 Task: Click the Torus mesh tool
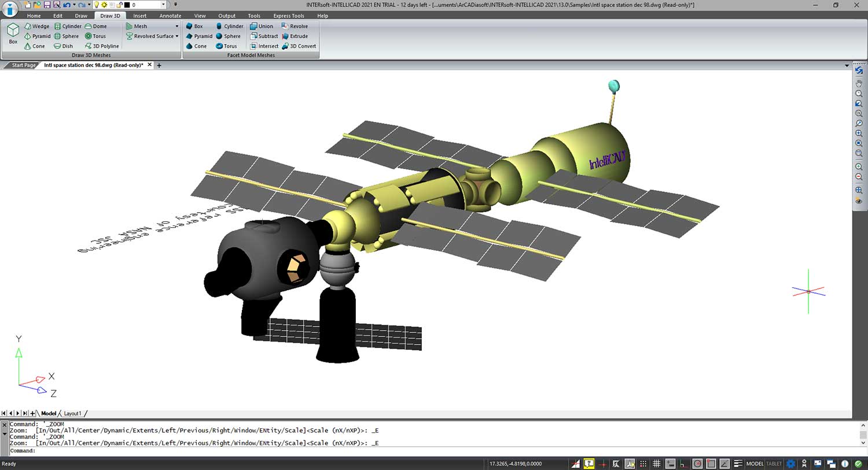95,36
